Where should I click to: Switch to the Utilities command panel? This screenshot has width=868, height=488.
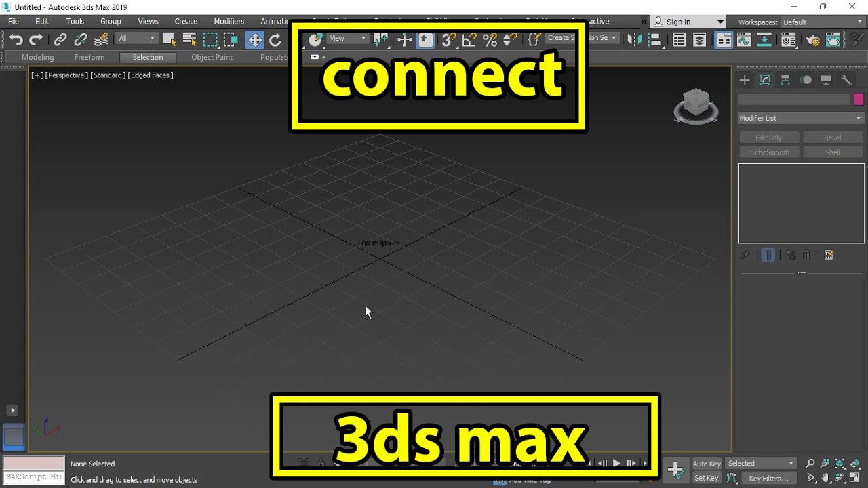[x=846, y=80]
